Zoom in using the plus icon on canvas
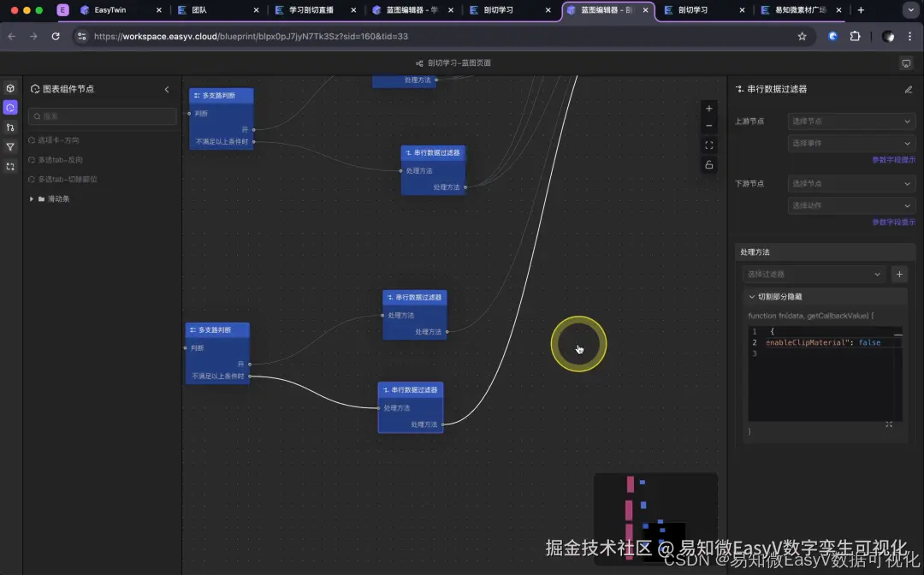The width and height of the screenshot is (924, 575). [708, 109]
